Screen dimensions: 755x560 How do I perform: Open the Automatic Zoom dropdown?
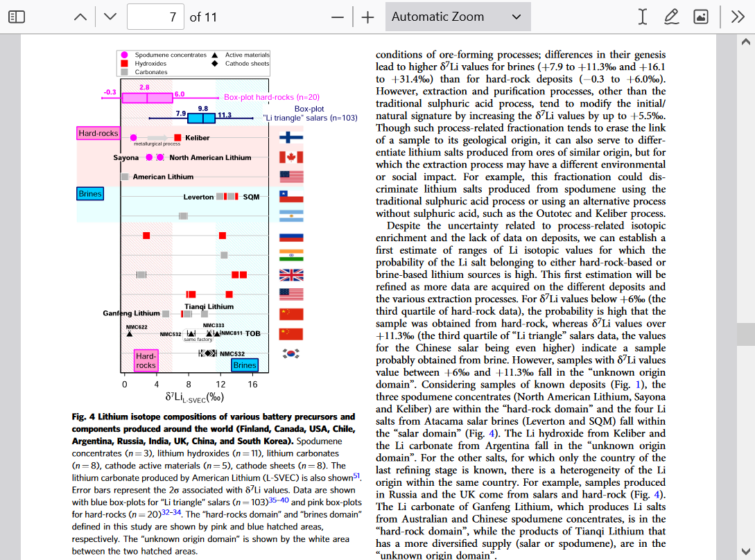click(x=458, y=17)
